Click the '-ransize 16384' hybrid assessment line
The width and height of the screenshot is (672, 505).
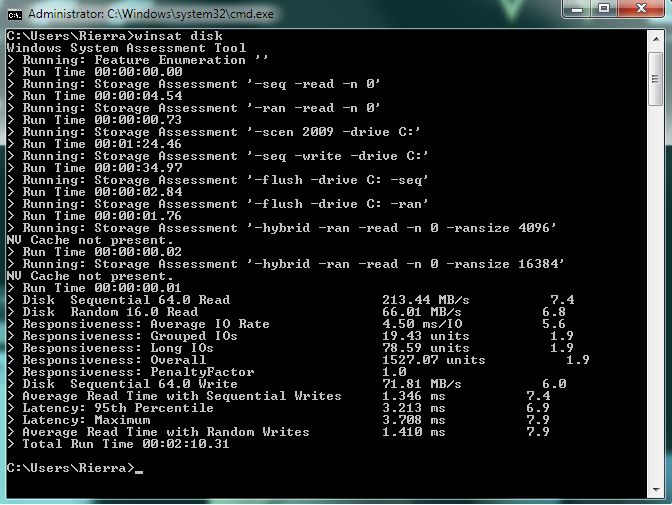tap(285, 264)
